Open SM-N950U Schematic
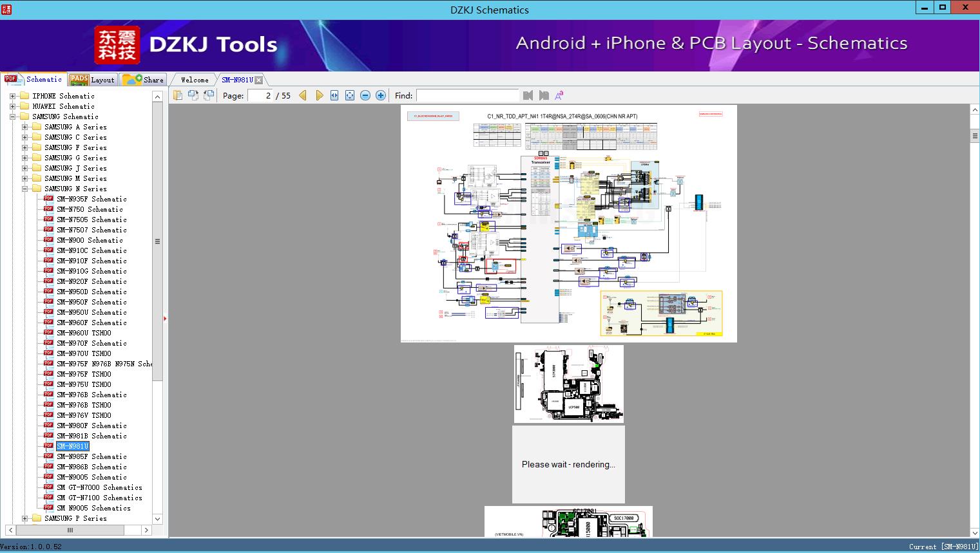 pos(91,312)
